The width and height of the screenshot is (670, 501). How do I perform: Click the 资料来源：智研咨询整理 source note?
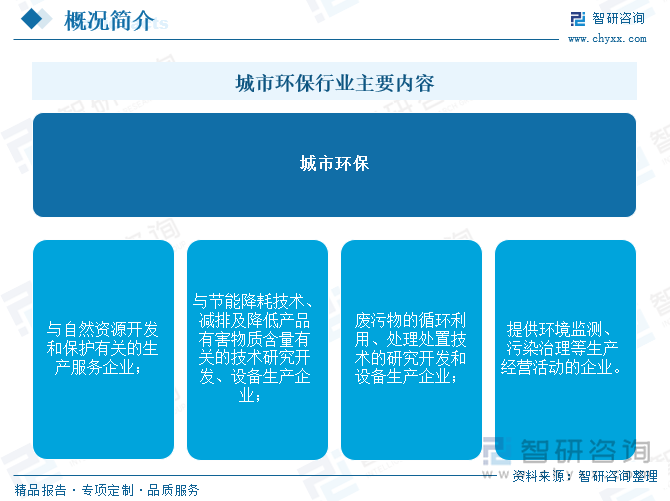pos(585,476)
